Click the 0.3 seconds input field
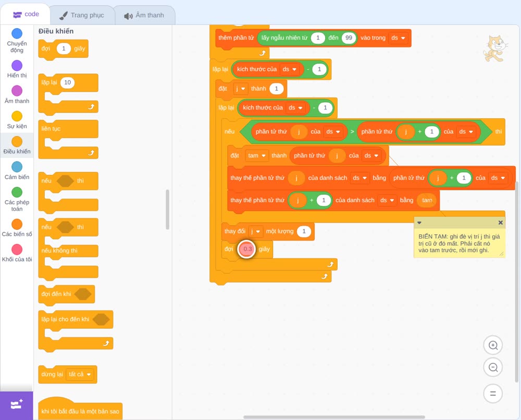 (247, 249)
